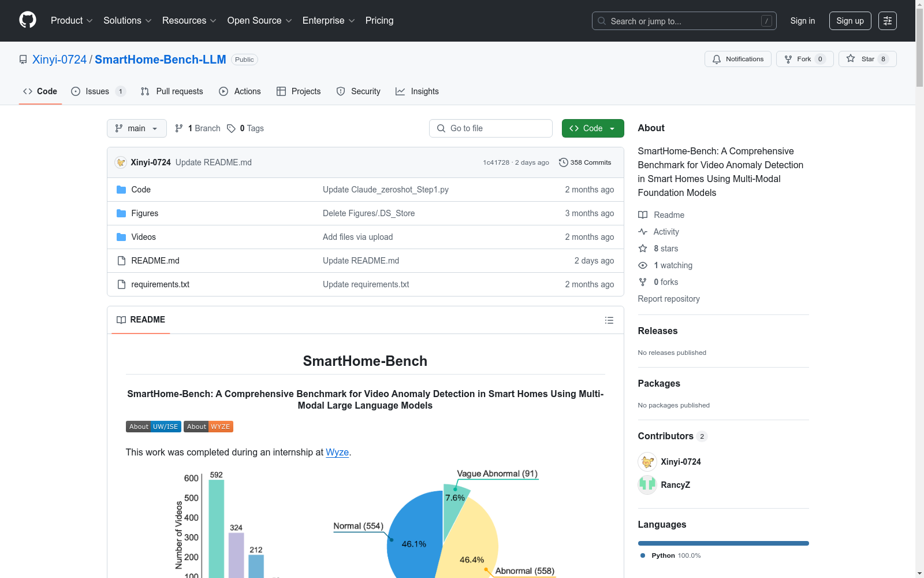The height and width of the screenshot is (578, 924).
Task: Open the Wyze internship link
Action: pyautogui.click(x=337, y=452)
